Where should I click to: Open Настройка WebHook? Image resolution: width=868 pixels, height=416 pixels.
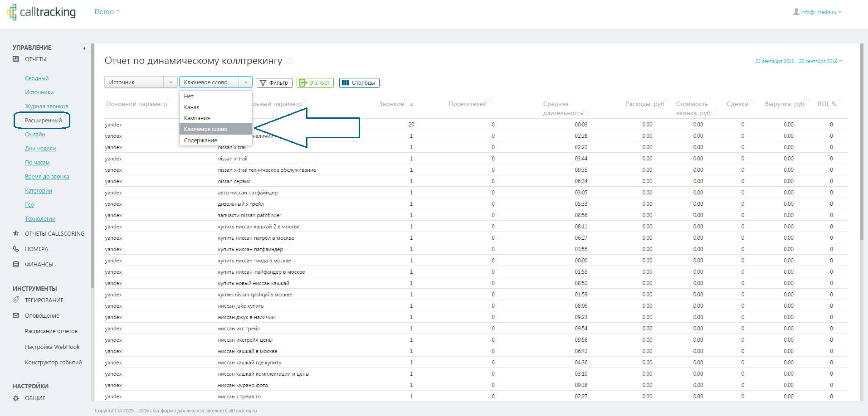coord(52,347)
